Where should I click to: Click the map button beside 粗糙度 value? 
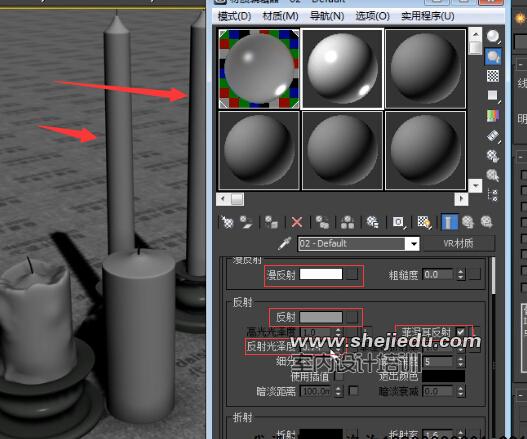coord(475,275)
